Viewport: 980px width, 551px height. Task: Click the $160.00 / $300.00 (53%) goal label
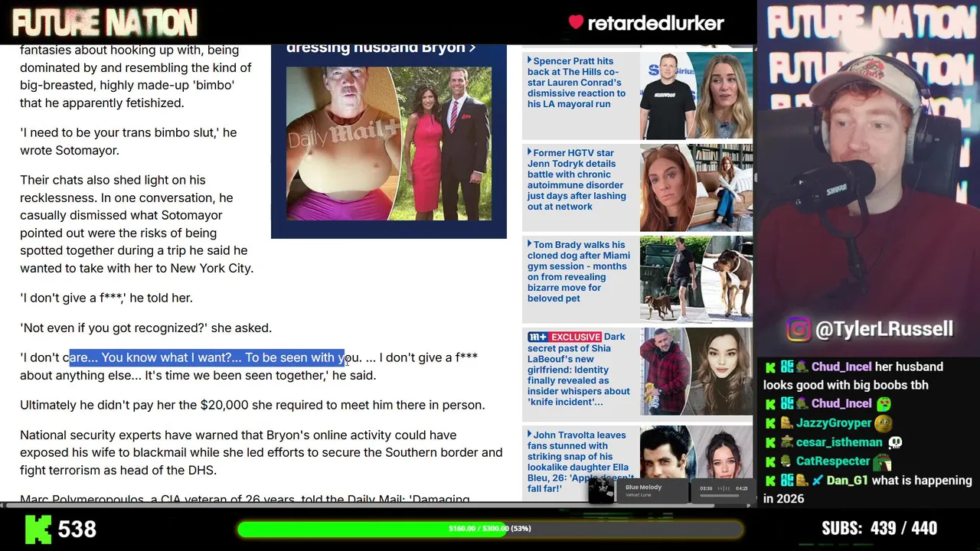490,529
